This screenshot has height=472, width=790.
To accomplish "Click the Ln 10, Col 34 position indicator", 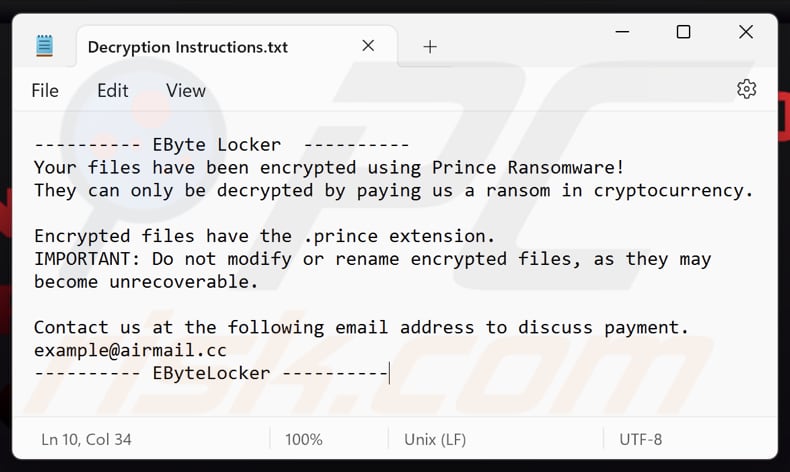I will coord(86,439).
